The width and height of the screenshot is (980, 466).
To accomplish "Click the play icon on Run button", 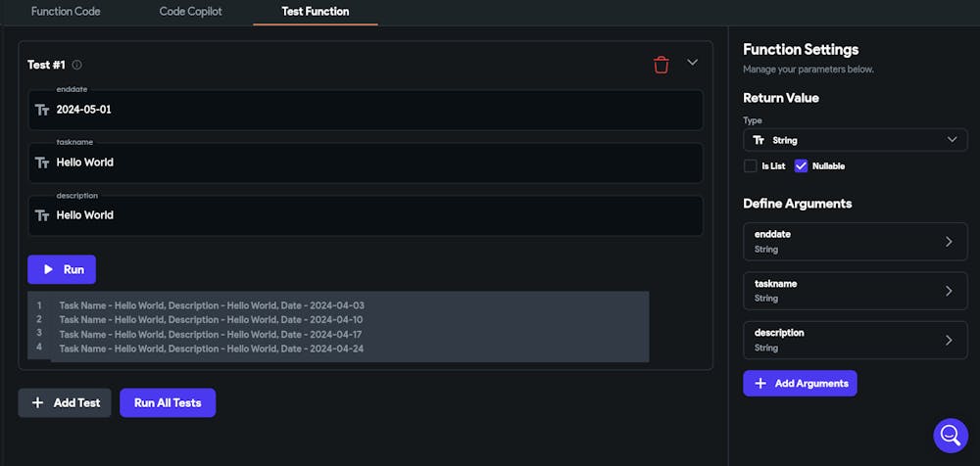I will [48, 270].
